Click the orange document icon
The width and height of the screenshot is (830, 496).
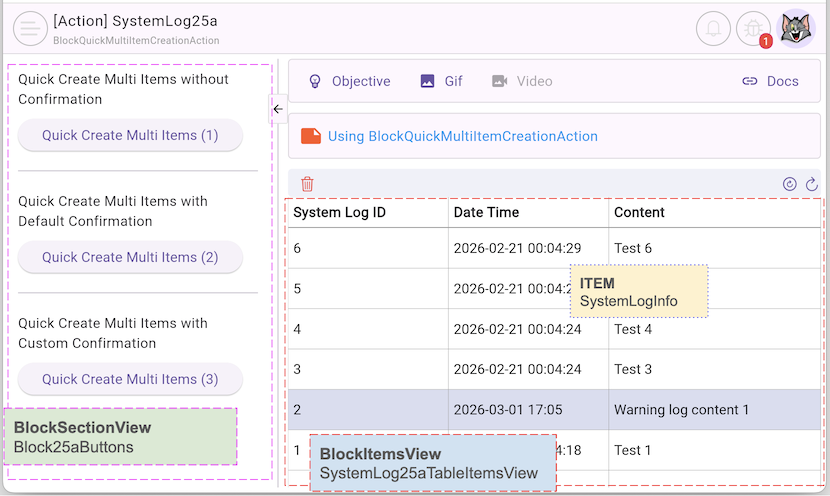[x=311, y=136]
